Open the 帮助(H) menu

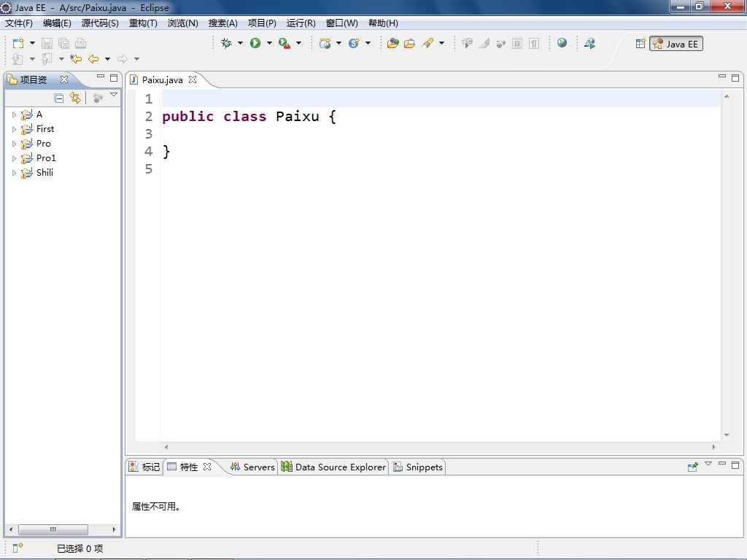click(383, 23)
